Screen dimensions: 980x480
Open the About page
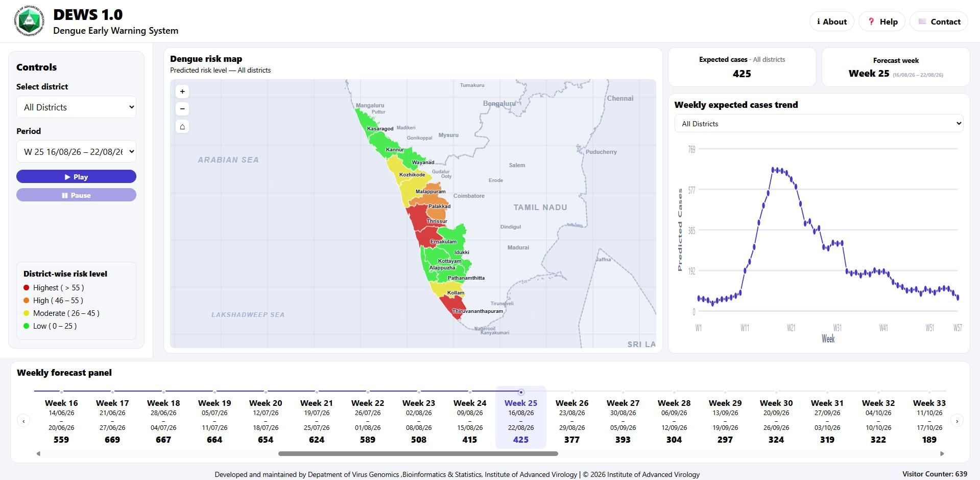tap(831, 21)
